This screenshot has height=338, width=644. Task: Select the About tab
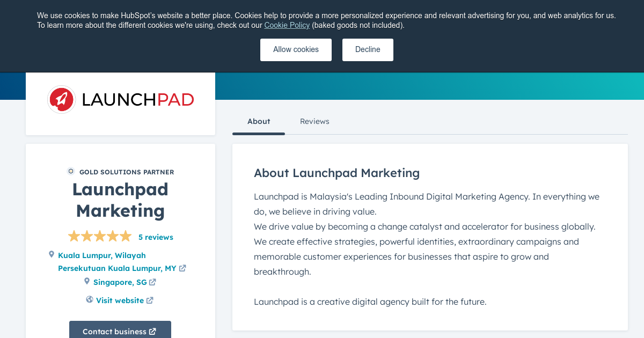click(x=259, y=121)
